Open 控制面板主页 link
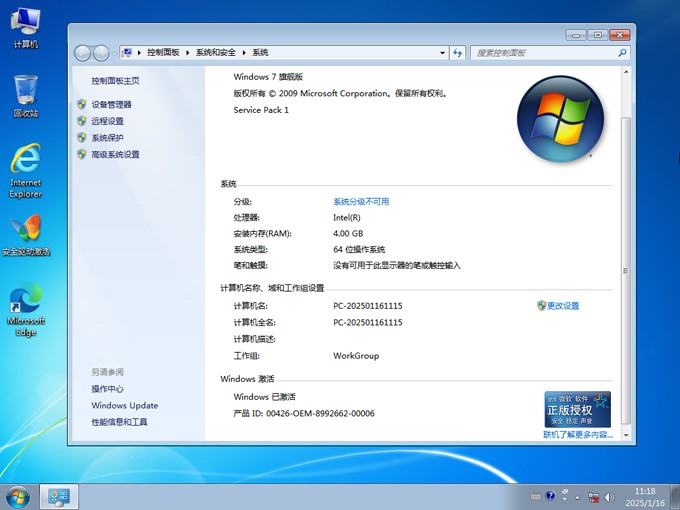 click(x=115, y=81)
